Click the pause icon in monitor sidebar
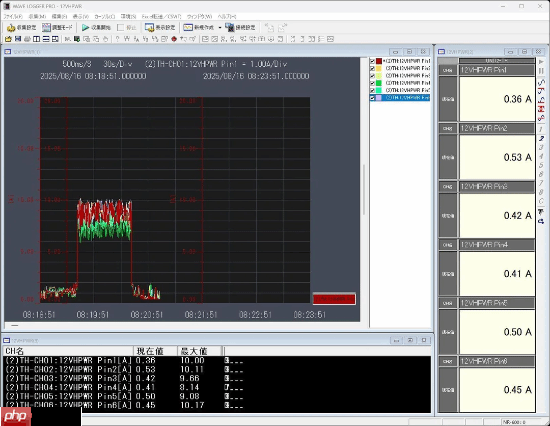The height and width of the screenshot is (426, 550). coord(541,71)
